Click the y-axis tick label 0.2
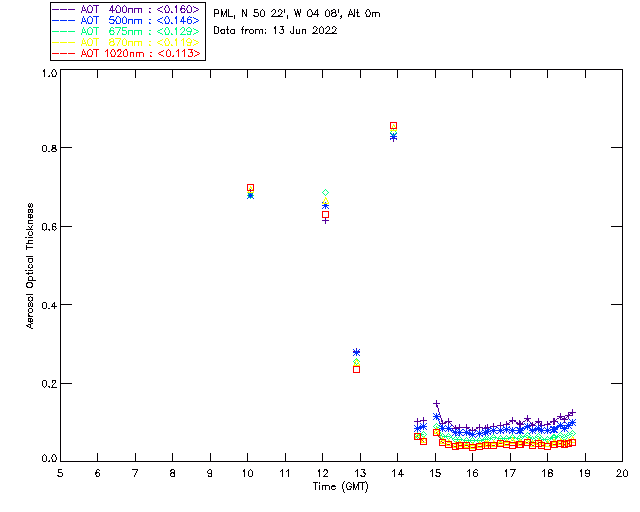 tap(49, 384)
